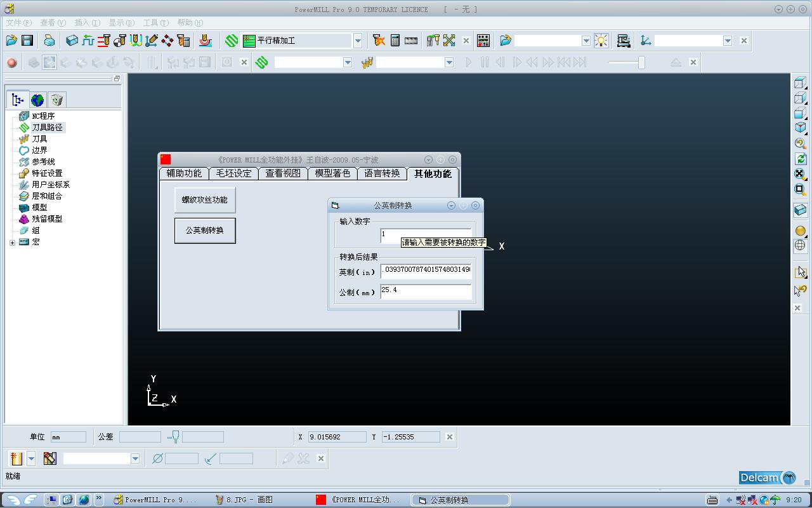
Task: Expand the tool type dropdown arrow in bottom toolbar
Action: (31, 458)
